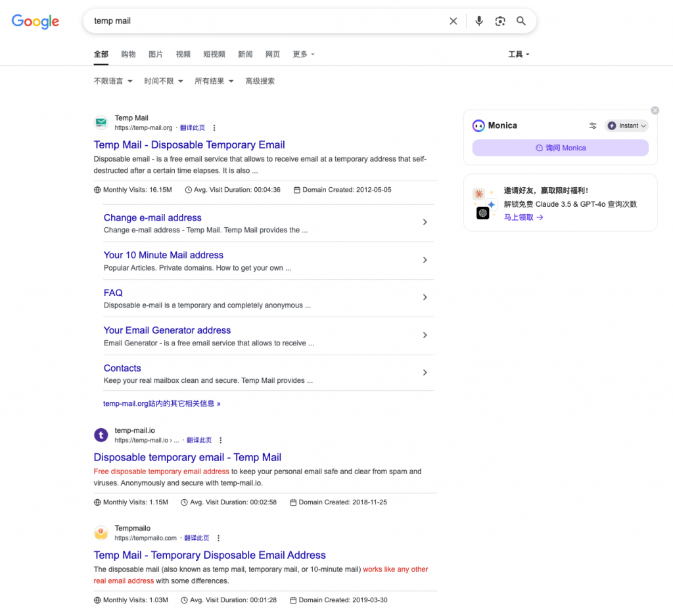Switch to the 图片 tab
The image size is (673, 616).
click(155, 55)
